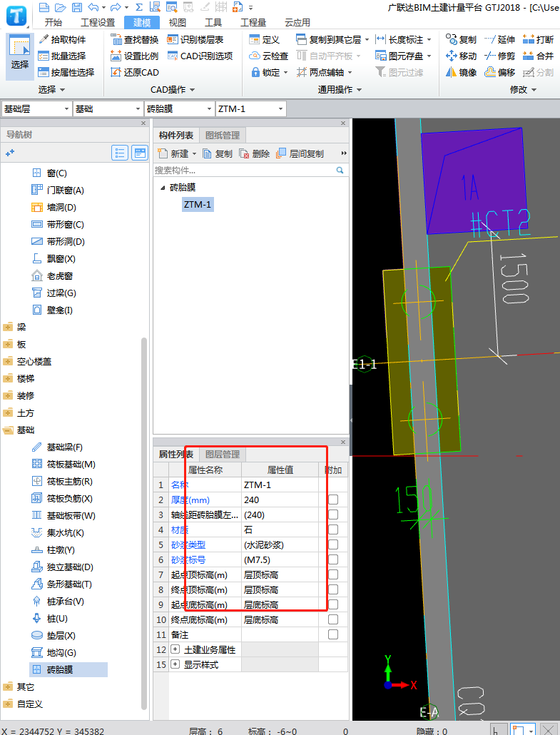The height and width of the screenshot is (735, 560).
Task: Open 查找替换 find and replace
Action: [x=135, y=39]
